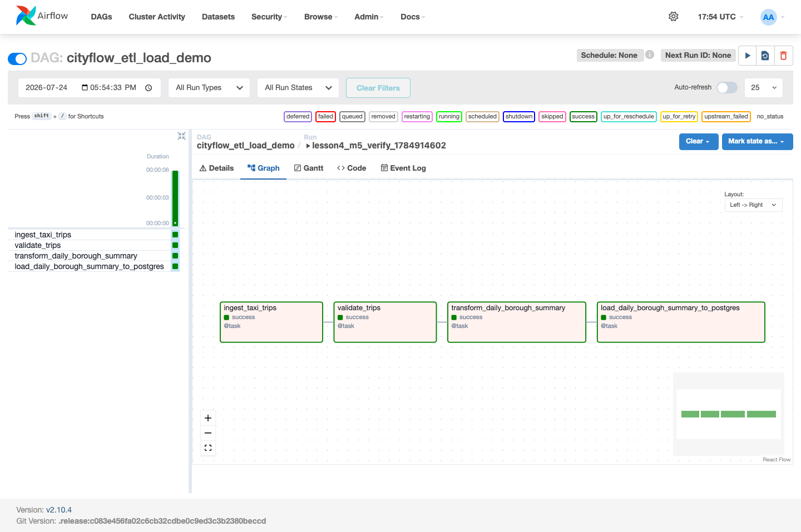Click the queued state legend badge
This screenshot has height=532, width=801.
tap(352, 116)
